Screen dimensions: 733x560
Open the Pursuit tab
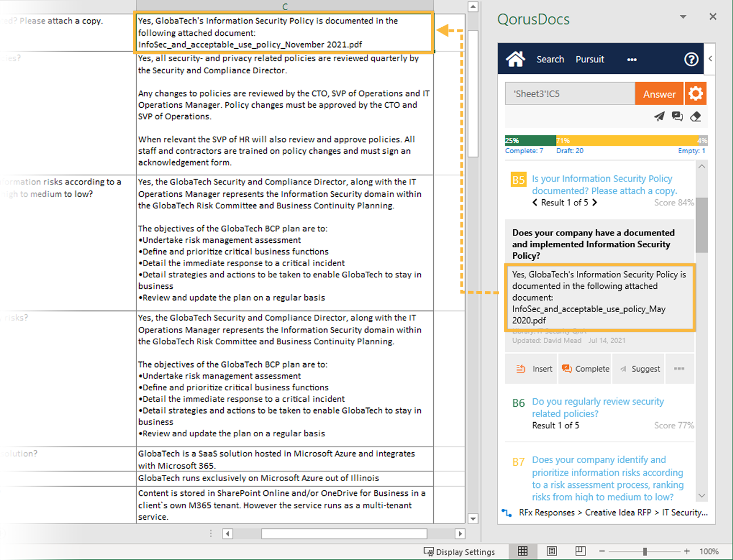click(590, 59)
